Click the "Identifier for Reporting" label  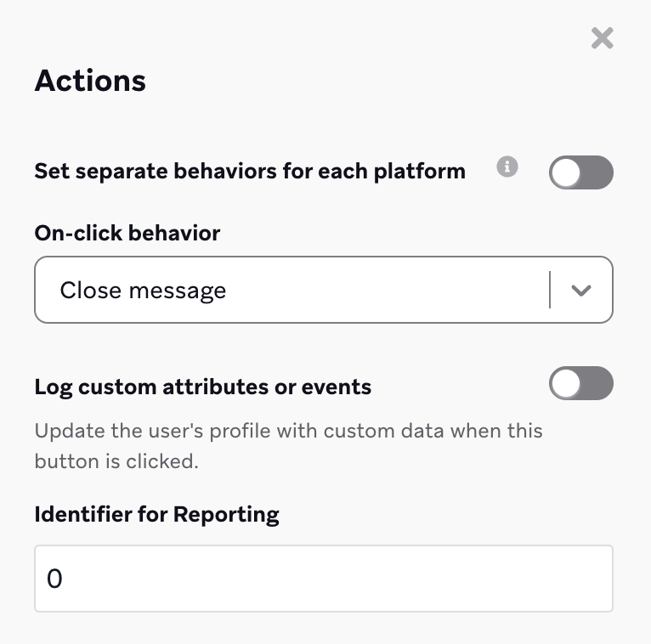point(157,514)
